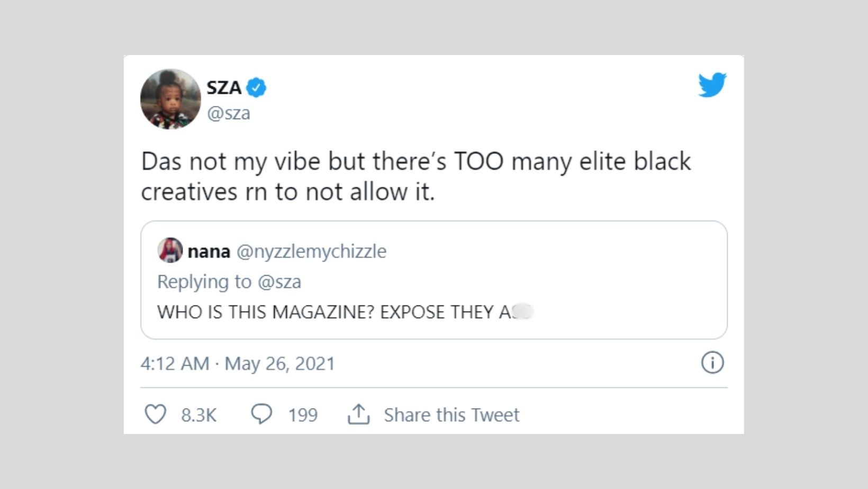Open the tweet info circle icon
This screenshot has width=868, height=489.
[x=712, y=363]
